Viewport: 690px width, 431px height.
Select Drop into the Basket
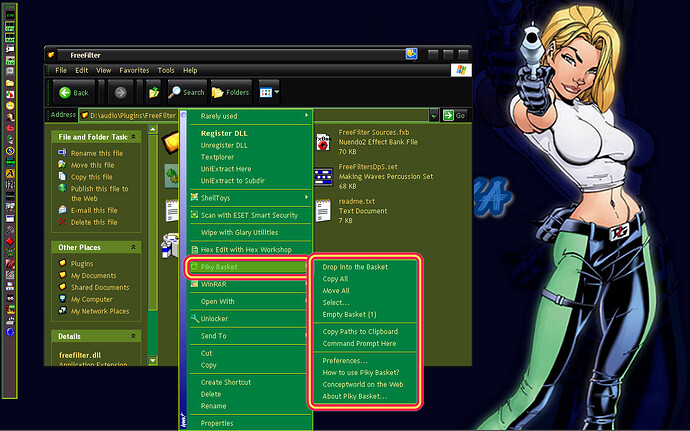[355, 267]
